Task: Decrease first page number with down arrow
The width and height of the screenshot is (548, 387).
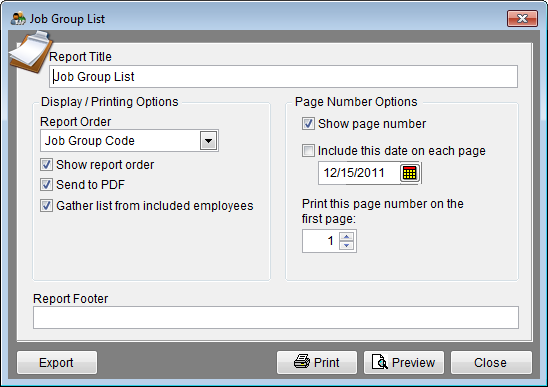Action: [x=346, y=245]
